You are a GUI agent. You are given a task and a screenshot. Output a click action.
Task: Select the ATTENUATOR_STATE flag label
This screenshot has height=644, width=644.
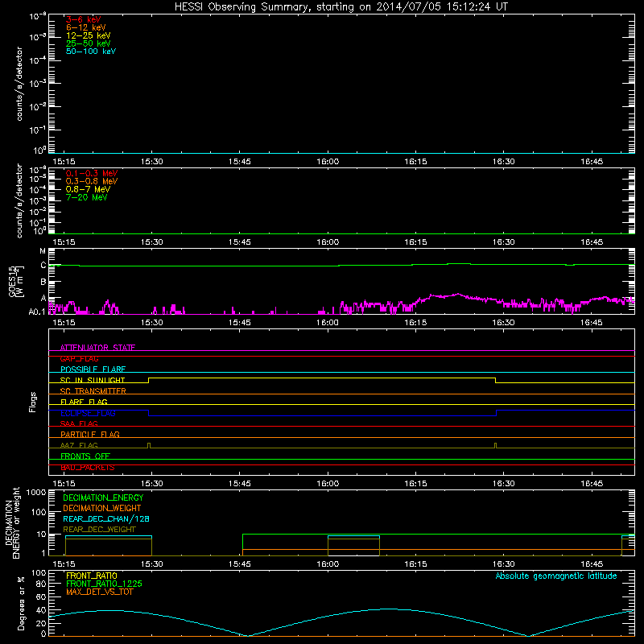click(x=97, y=348)
